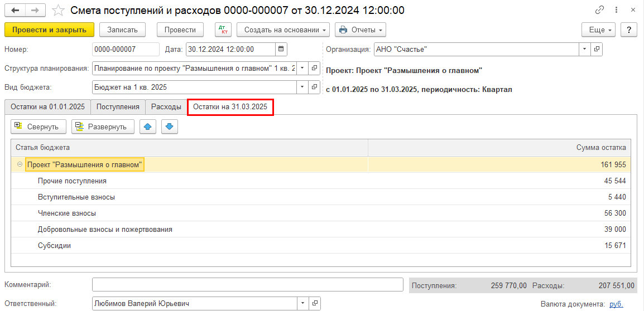Click the руб. currency link

tap(616, 304)
